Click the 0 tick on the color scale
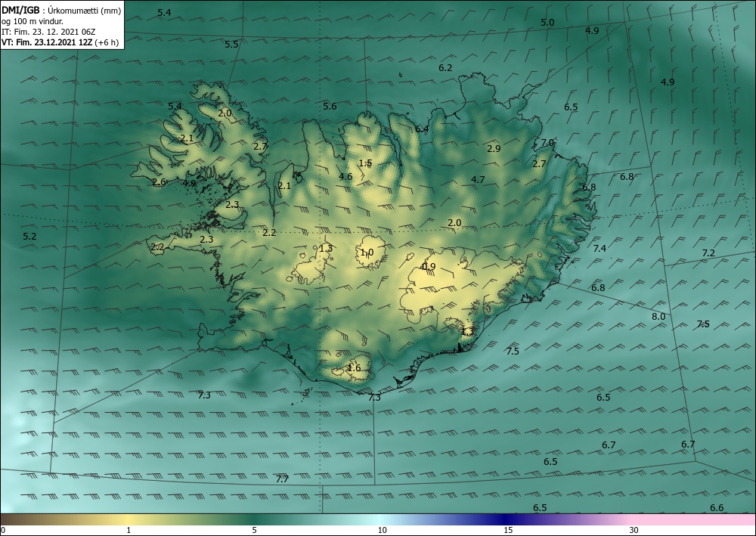Screen dimensions: 756x536 3,530
